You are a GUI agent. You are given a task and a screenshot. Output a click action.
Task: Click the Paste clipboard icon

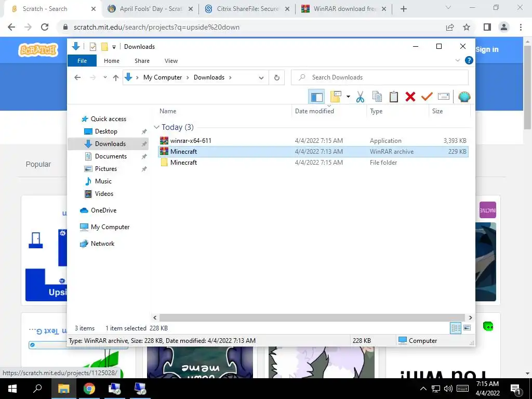(x=394, y=97)
